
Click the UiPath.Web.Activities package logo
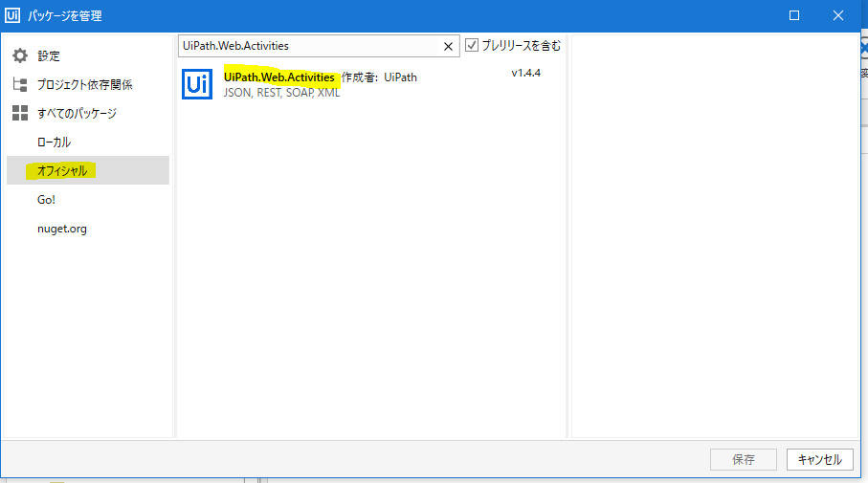pos(197,84)
